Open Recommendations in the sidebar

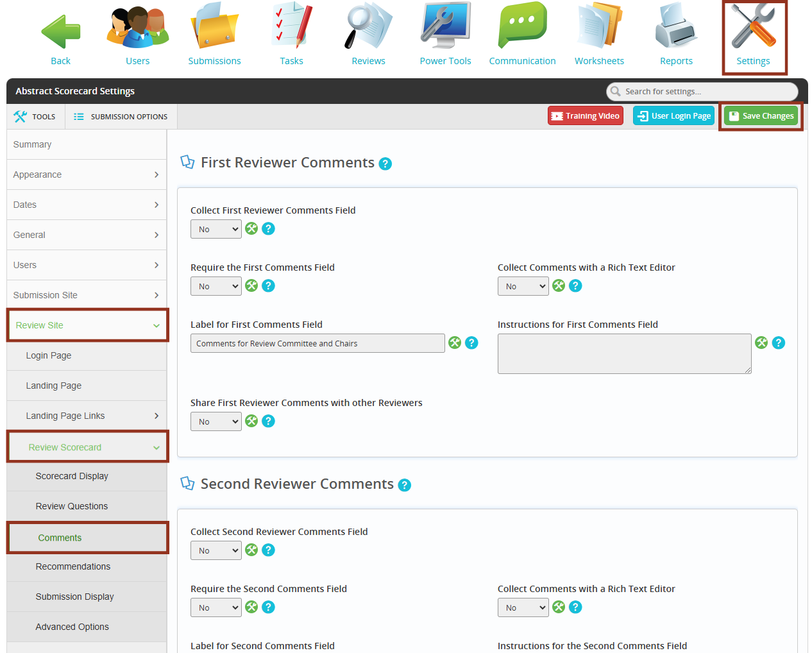[x=87, y=566]
